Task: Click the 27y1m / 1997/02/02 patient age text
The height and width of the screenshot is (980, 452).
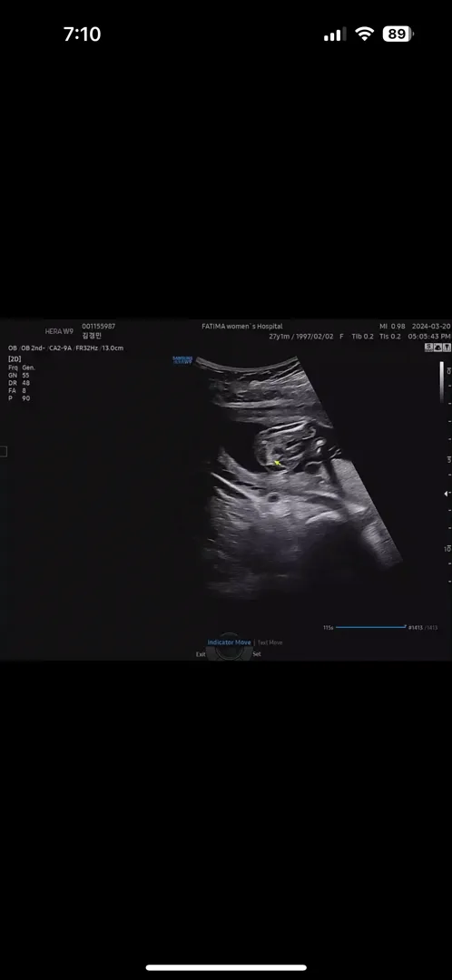Action: pos(300,337)
